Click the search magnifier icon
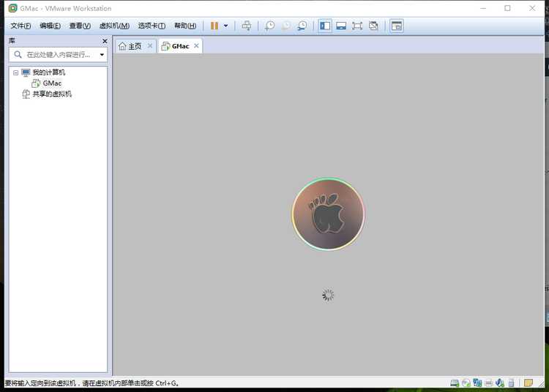Image resolution: width=549 pixels, height=392 pixels. pos(18,55)
